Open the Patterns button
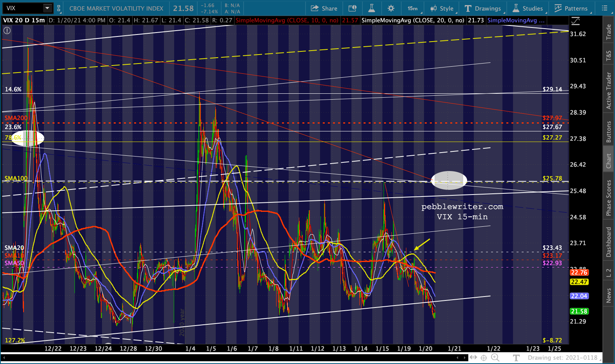The width and height of the screenshot is (615, 364). (571, 8)
